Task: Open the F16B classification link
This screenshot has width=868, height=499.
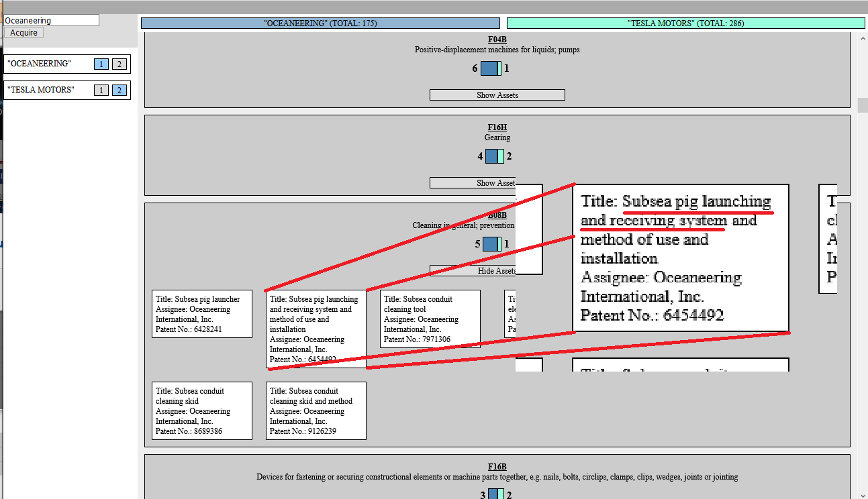Action: tap(497, 467)
